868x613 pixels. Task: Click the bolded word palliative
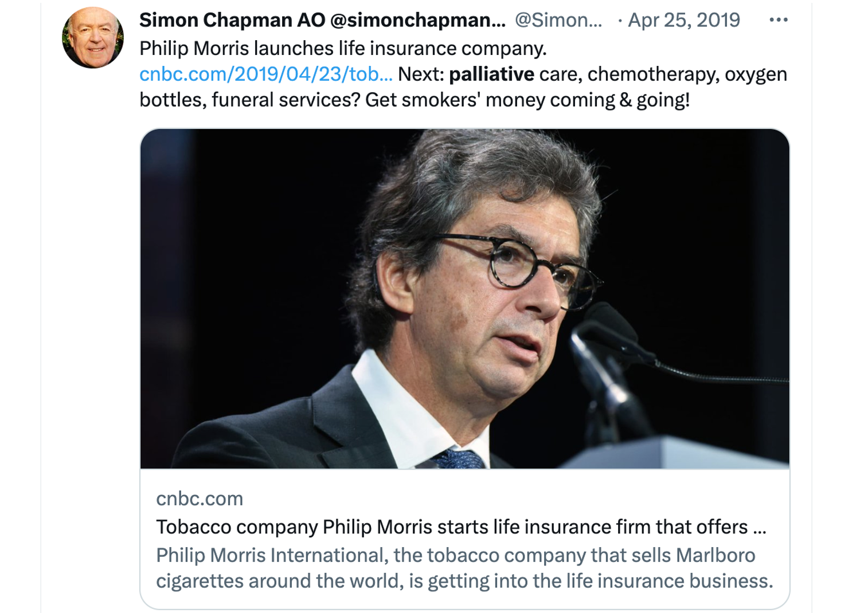(491, 74)
